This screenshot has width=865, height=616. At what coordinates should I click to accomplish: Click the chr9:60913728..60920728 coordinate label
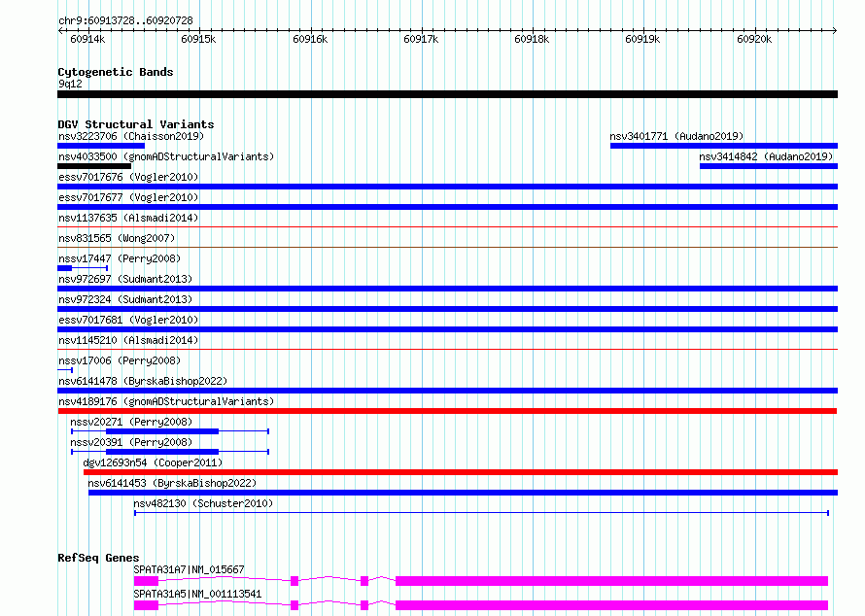(125, 20)
